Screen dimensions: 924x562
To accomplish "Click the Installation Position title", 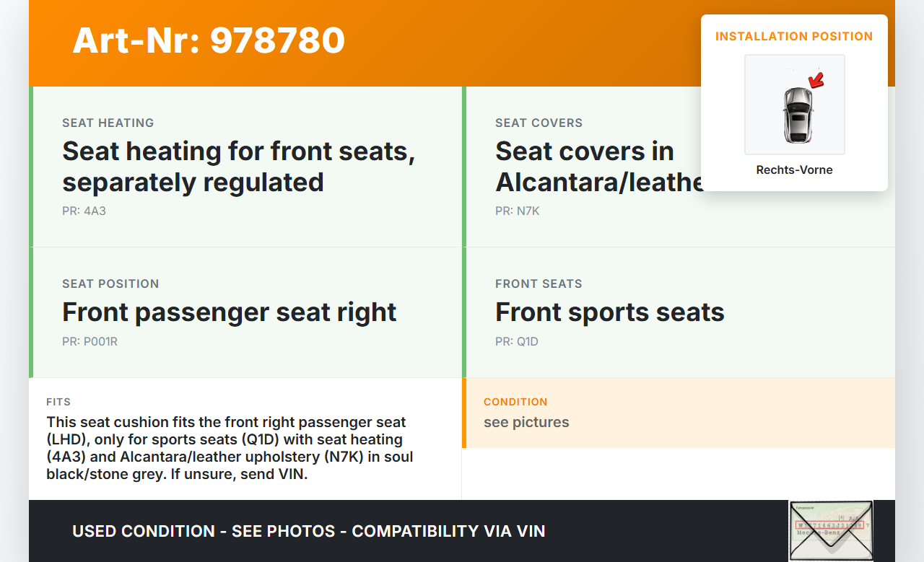I will pyautogui.click(x=794, y=36).
